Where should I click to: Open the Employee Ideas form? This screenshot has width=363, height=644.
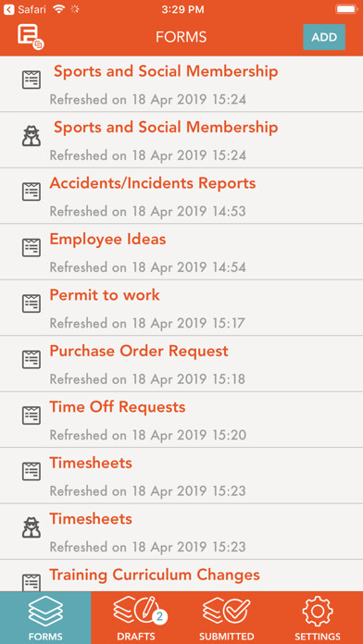[181, 252]
